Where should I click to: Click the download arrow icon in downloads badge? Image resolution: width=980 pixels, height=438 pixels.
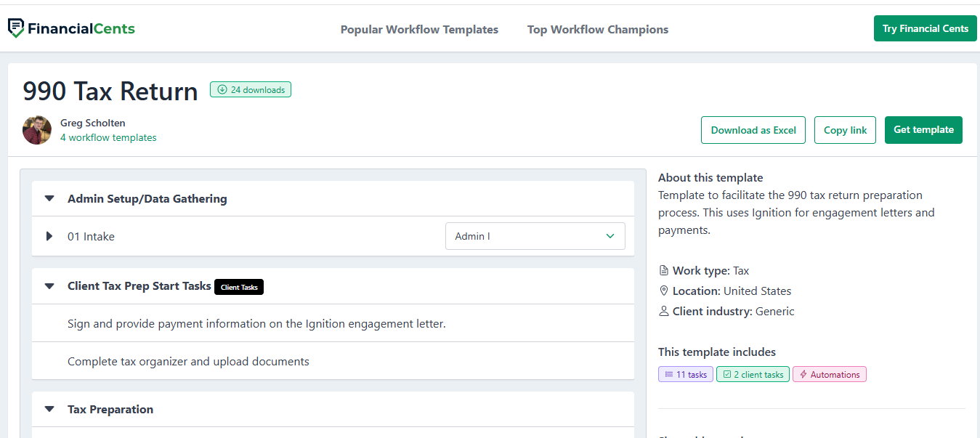(222, 90)
